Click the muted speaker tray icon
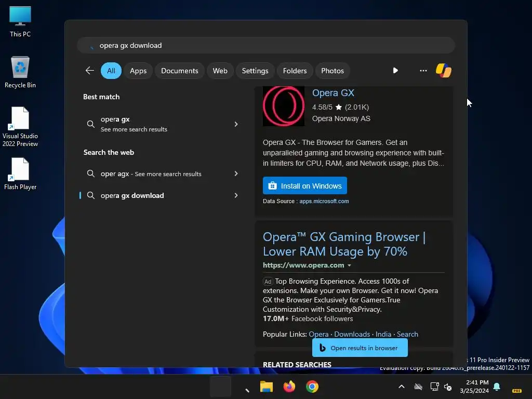Viewport: 532px width, 399px height. point(448,387)
